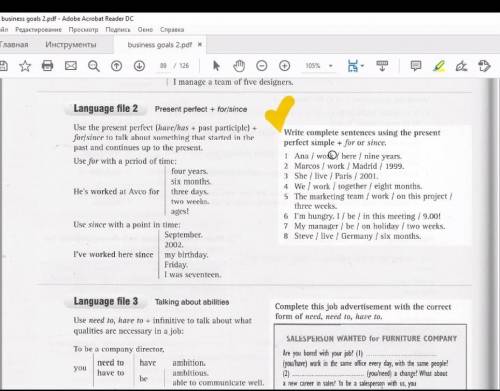Screen dimensions: 500x391
Task: Click the sentence We / work / together / eight months
Action: coord(358,186)
